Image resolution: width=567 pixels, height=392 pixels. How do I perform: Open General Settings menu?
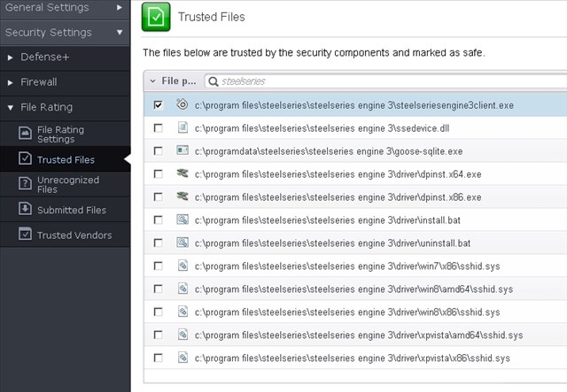65,8
